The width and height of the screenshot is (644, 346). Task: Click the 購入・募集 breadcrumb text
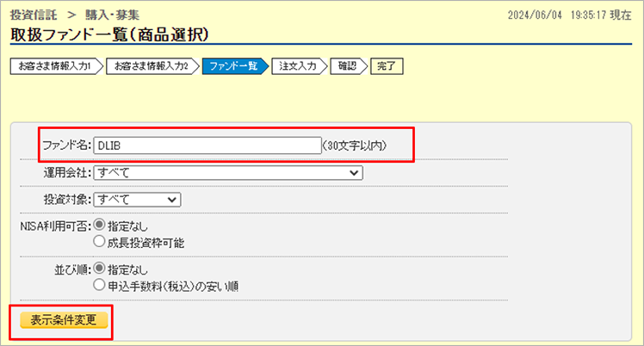tap(112, 15)
